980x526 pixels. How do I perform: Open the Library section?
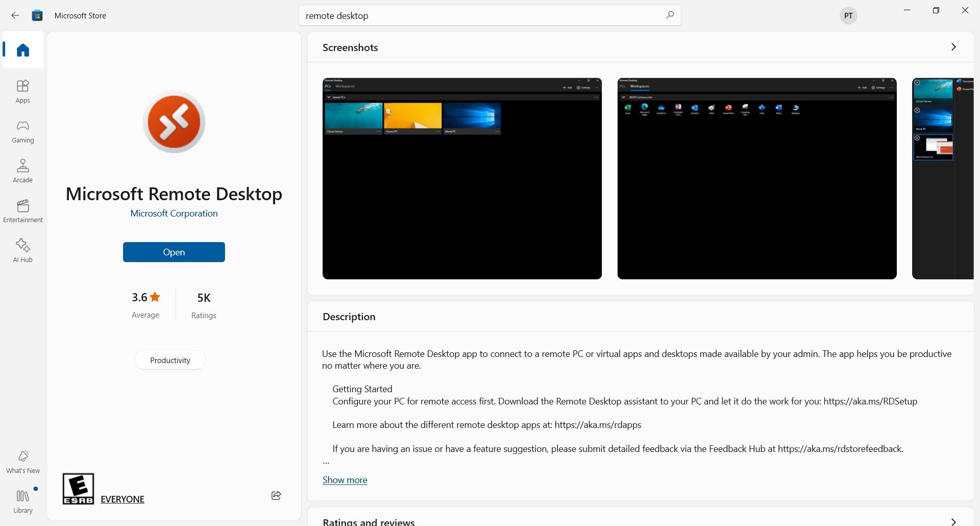[23, 501]
